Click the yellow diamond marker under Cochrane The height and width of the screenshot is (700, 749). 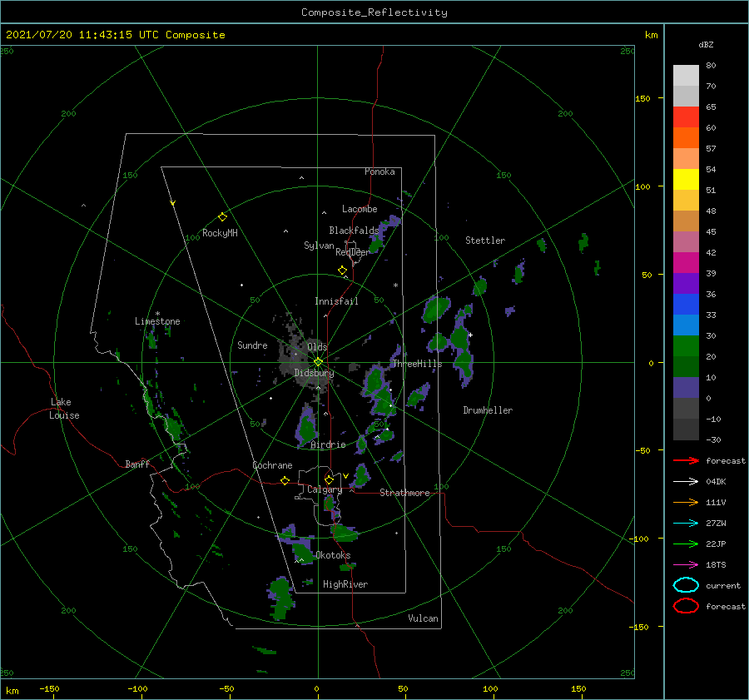[285, 480]
